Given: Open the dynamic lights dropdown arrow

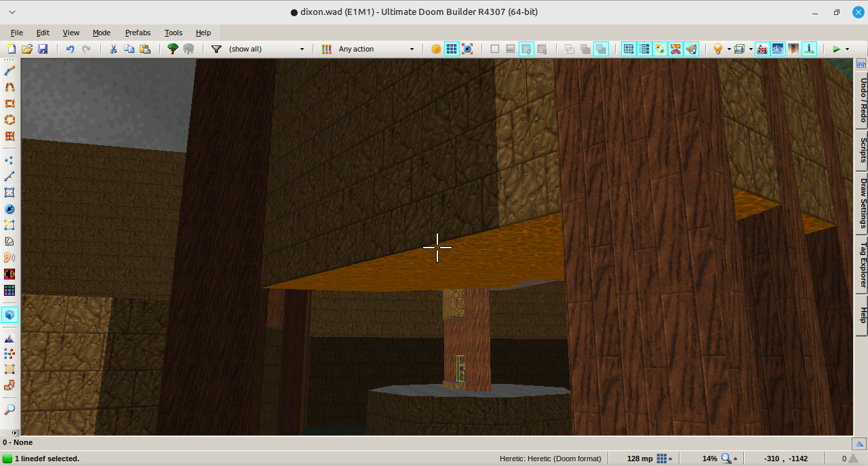Looking at the screenshot, I should point(729,49).
